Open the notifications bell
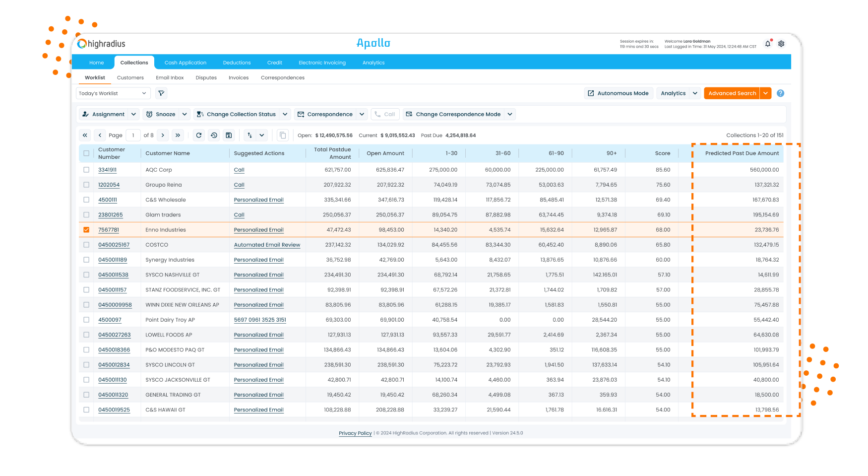868x476 pixels. [x=767, y=44]
